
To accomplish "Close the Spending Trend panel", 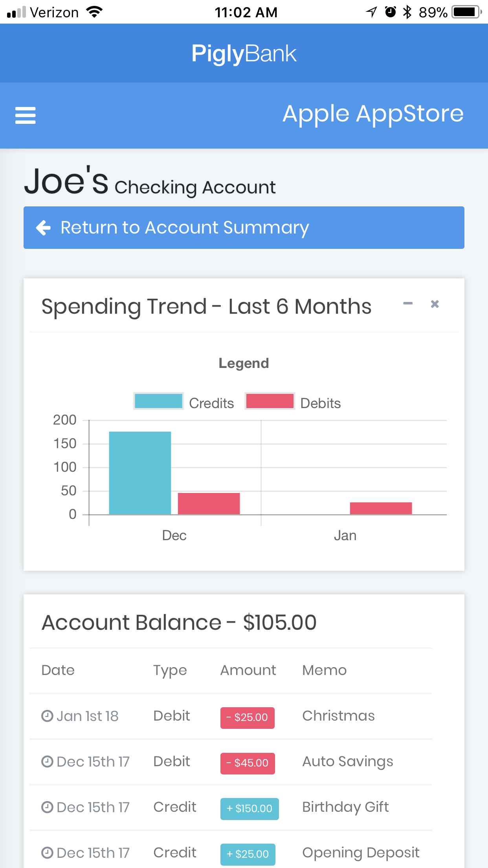I will pyautogui.click(x=435, y=304).
